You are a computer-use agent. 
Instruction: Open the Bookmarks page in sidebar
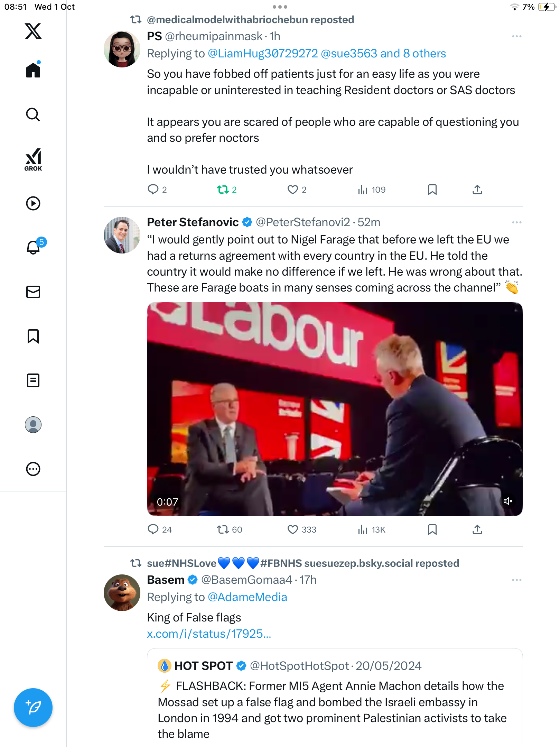[33, 336]
